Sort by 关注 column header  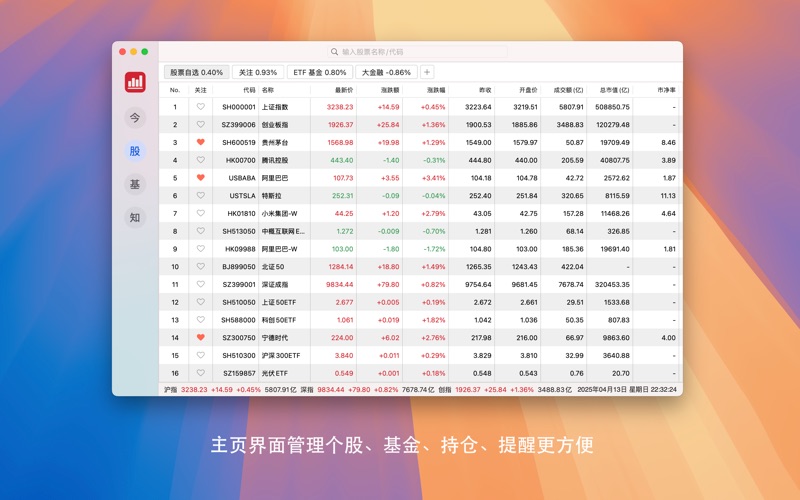point(201,90)
